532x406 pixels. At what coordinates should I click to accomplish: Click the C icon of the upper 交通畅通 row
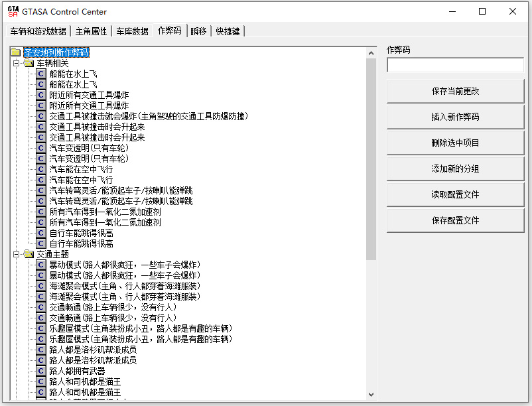41,307
